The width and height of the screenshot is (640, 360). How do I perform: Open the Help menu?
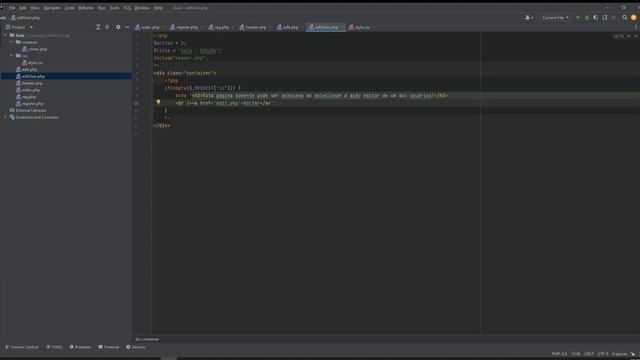click(158, 8)
